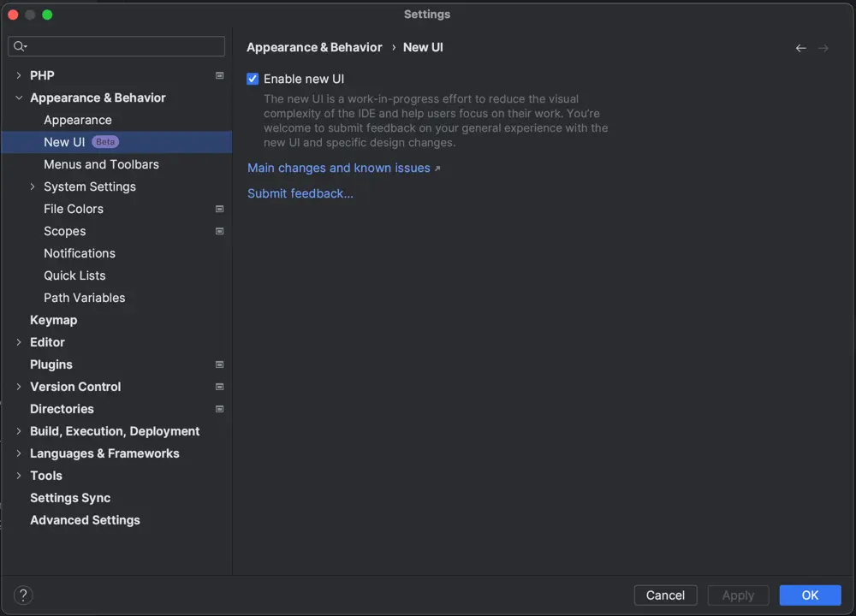The image size is (856, 616).
Task: Click the icon beside Directories
Action: [x=219, y=409]
